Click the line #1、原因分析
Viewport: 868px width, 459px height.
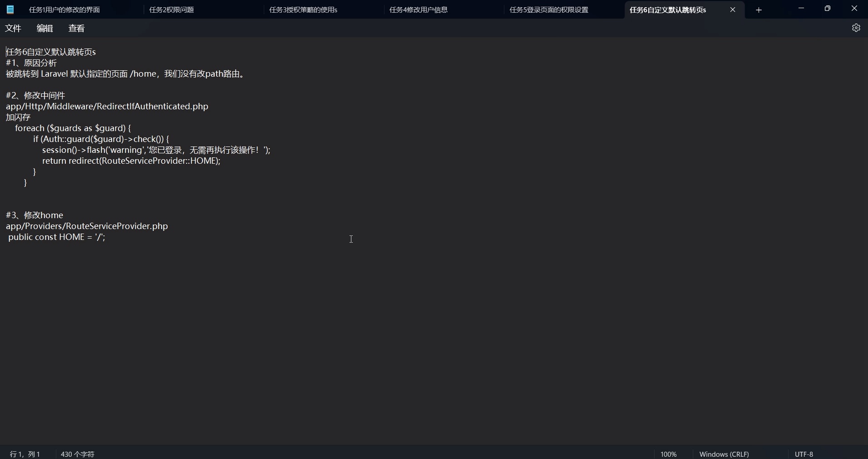(x=31, y=63)
